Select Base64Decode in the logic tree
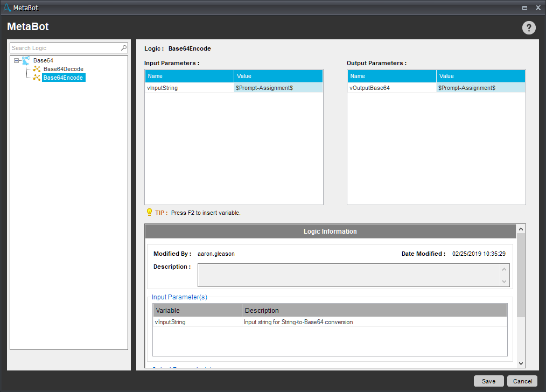The image size is (546, 392). coord(63,69)
